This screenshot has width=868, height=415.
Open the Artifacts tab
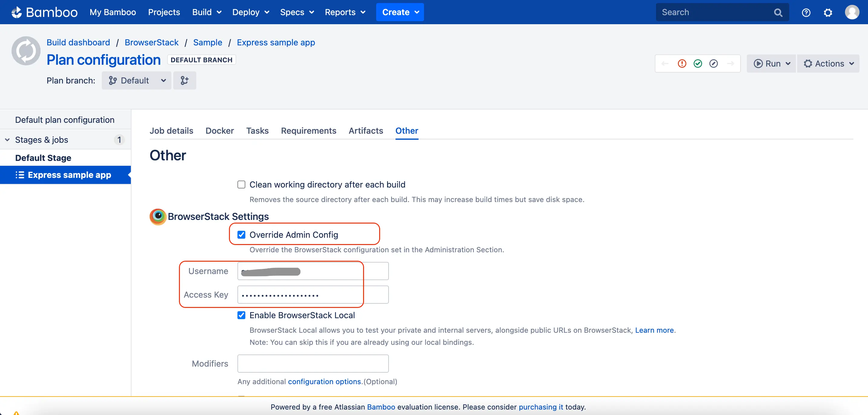click(x=366, y=131)
